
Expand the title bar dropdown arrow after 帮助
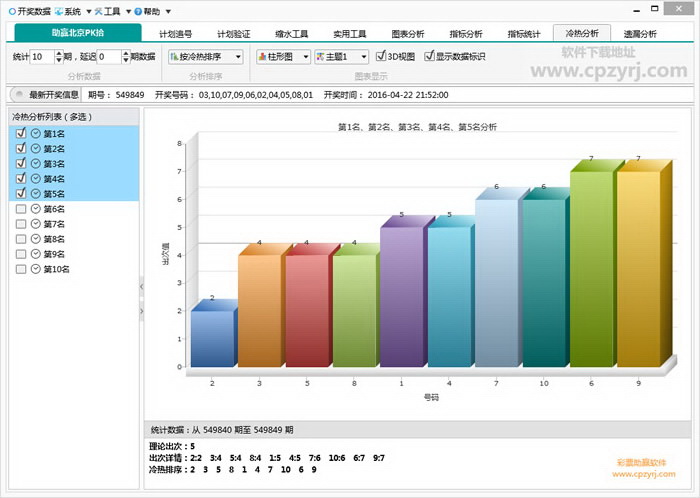coord(168,12)
